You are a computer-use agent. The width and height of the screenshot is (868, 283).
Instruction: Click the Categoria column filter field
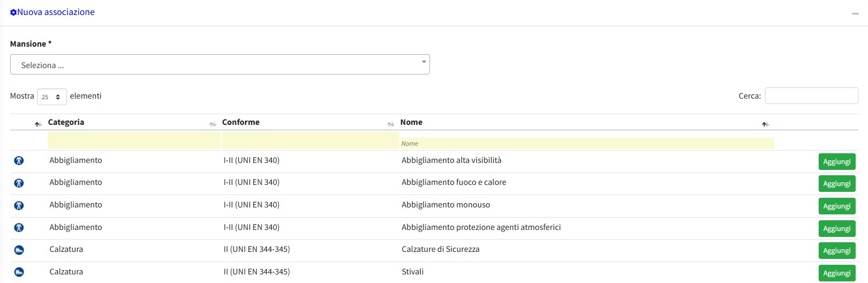(x=134, y=140)
